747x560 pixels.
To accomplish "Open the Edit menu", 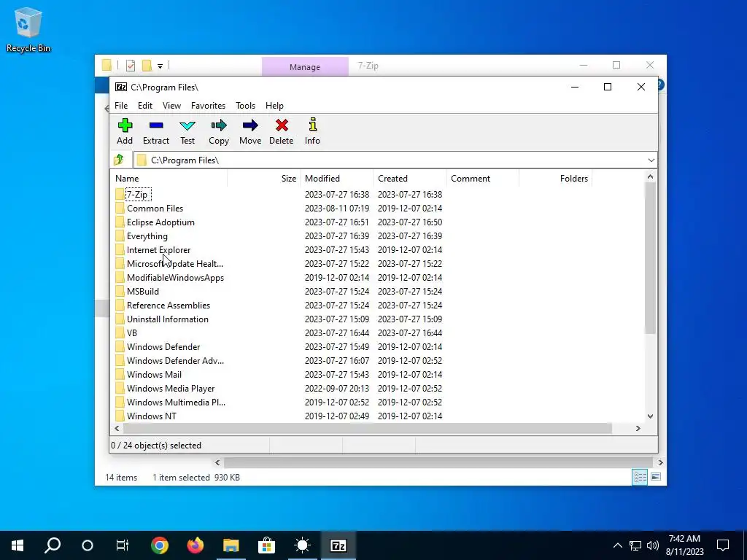I will click(x=145, y=106).
